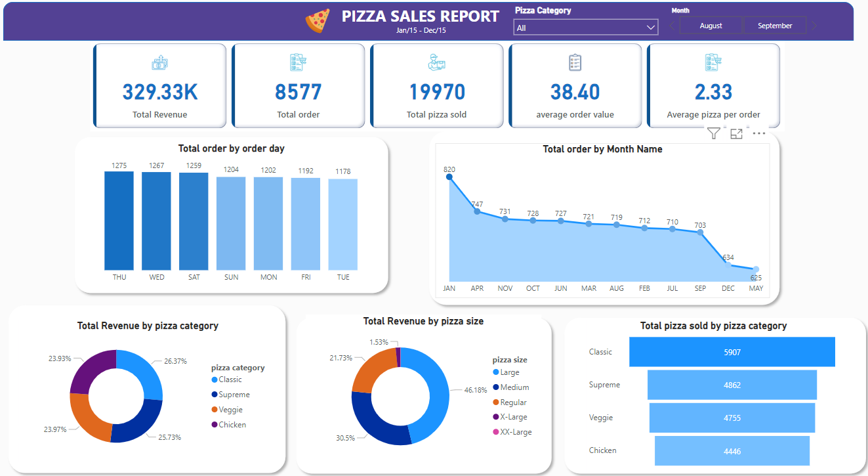Open more options ellipsis on month chart
This screenshot has height=476, width=868.
(759, 134)
